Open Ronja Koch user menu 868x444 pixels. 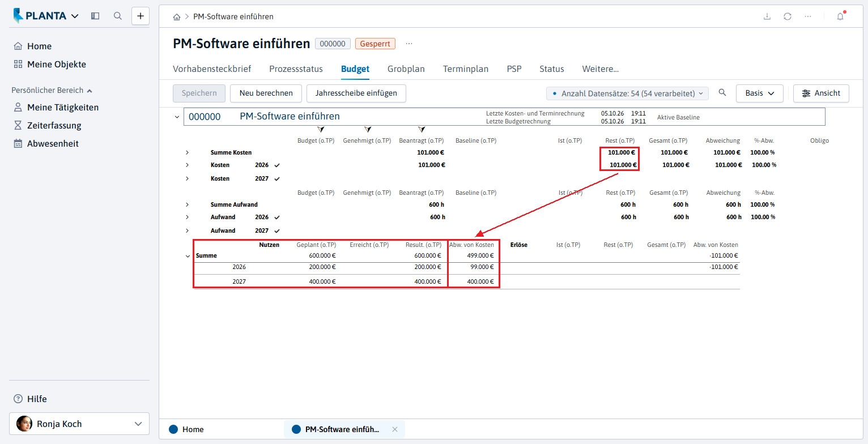(x=79, y=424)
